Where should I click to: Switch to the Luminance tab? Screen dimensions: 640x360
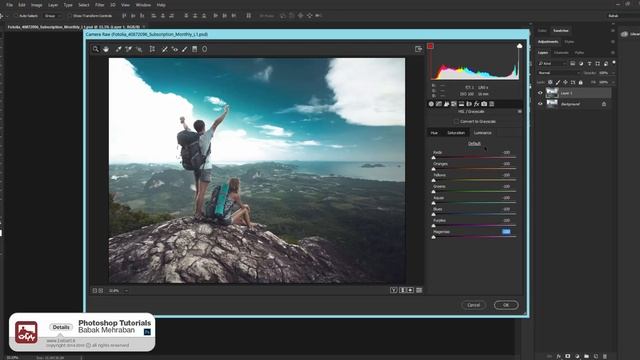tap(482, 133)
